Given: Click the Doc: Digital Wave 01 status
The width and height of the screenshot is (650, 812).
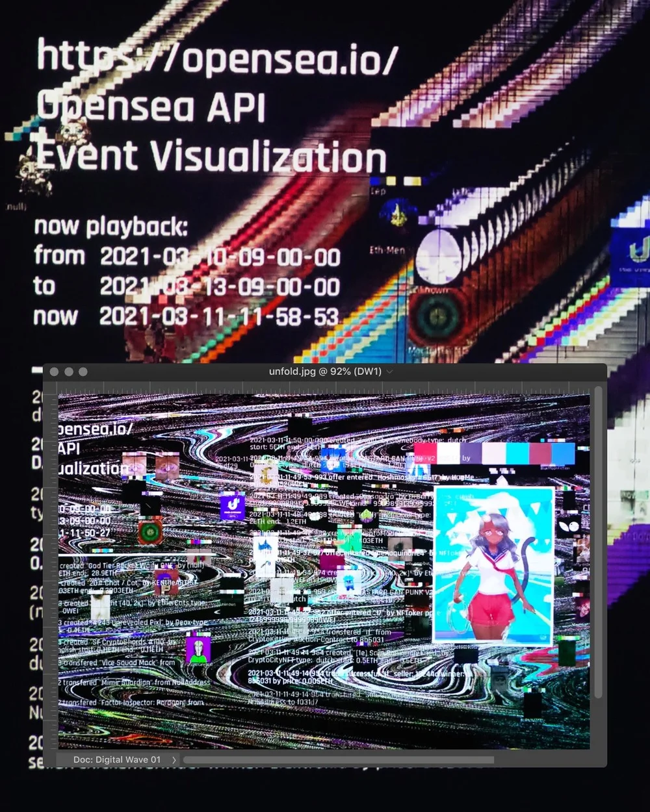Looking at the screenshot, I should (116, 759).
